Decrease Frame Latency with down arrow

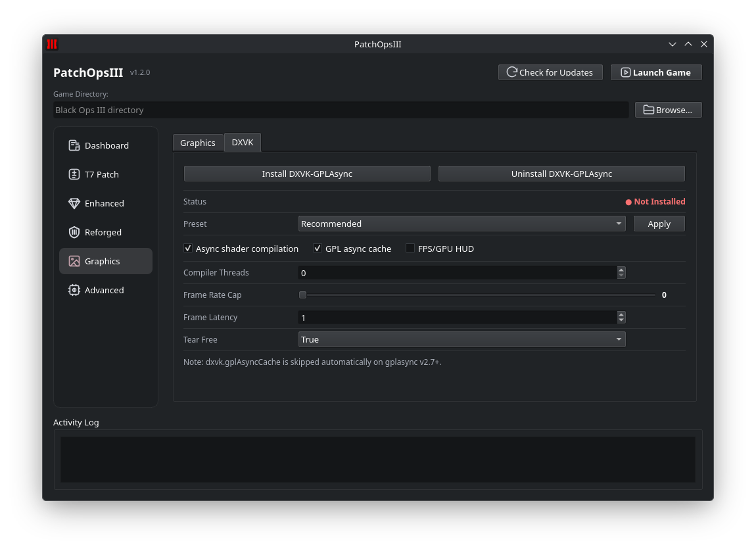click(x=621, y=320)
